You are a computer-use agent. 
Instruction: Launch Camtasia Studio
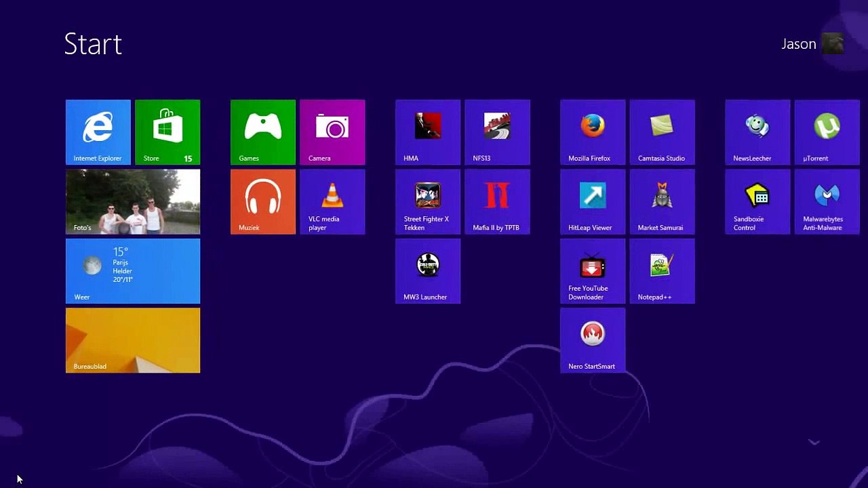(662, 132)
